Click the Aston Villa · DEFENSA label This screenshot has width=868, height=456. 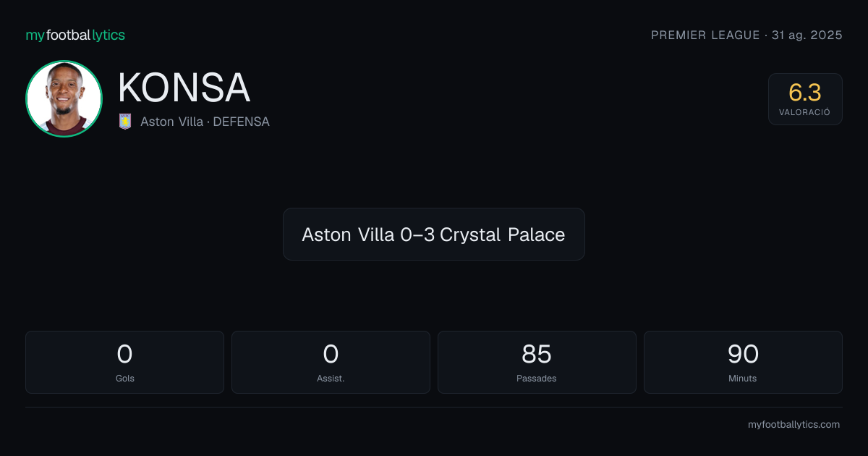(205, 122)
